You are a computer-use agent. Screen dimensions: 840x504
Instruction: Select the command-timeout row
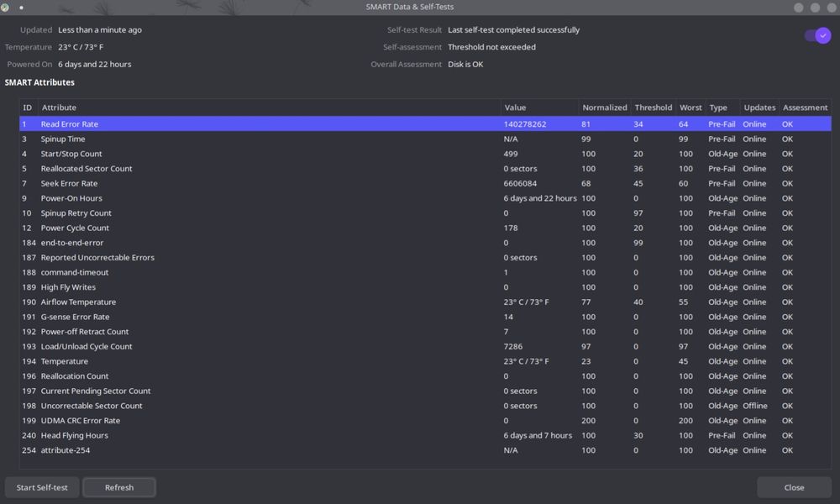(x=425, y=272)
